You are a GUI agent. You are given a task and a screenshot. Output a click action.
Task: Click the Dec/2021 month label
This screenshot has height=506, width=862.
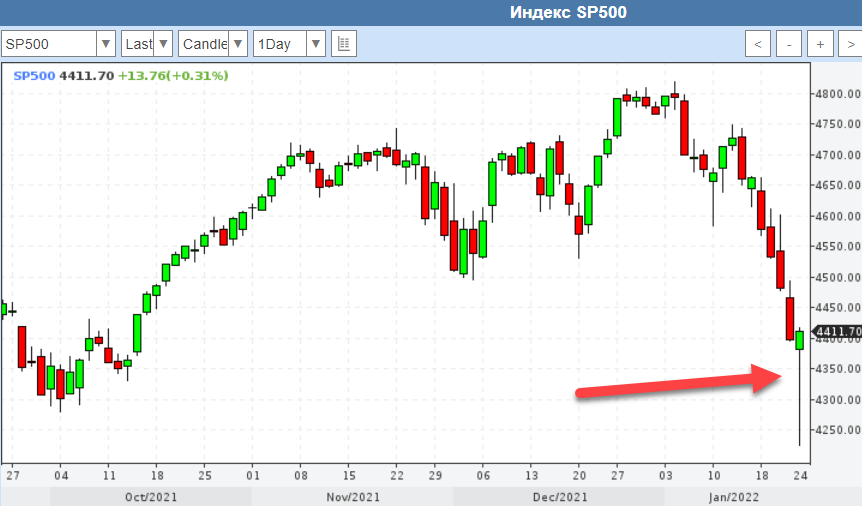coord(559,497)
